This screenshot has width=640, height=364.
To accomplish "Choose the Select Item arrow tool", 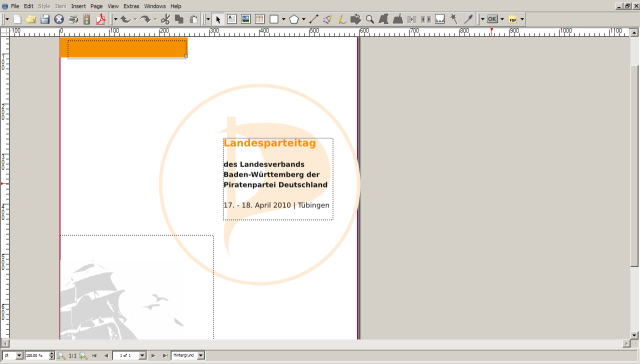I will [x=218, y=19].
